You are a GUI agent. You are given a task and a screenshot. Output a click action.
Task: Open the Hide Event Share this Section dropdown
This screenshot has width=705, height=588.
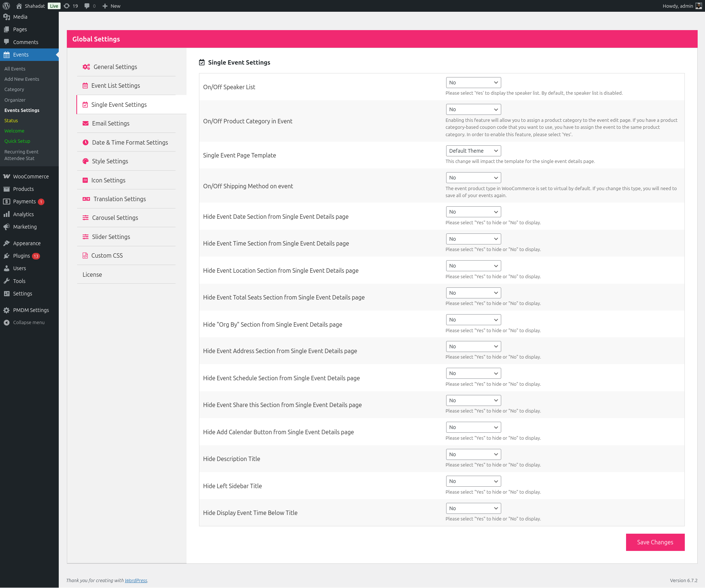click(473, 400)
